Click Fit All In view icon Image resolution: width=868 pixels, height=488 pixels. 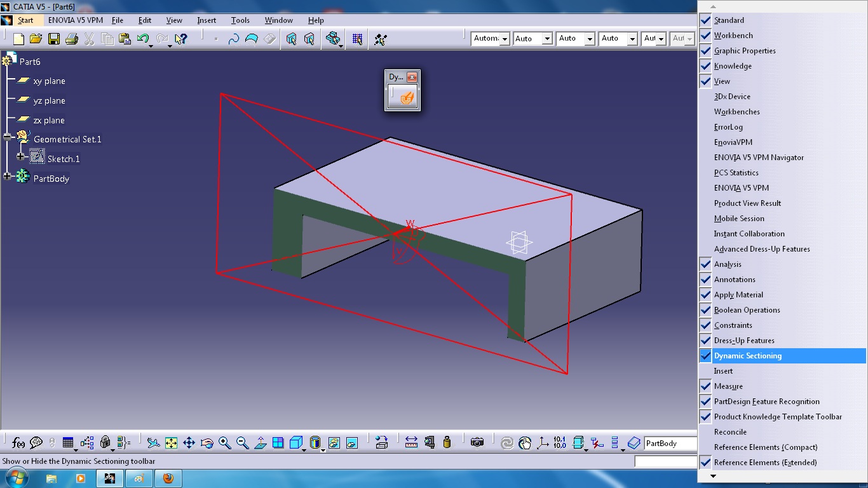point(171,443)
